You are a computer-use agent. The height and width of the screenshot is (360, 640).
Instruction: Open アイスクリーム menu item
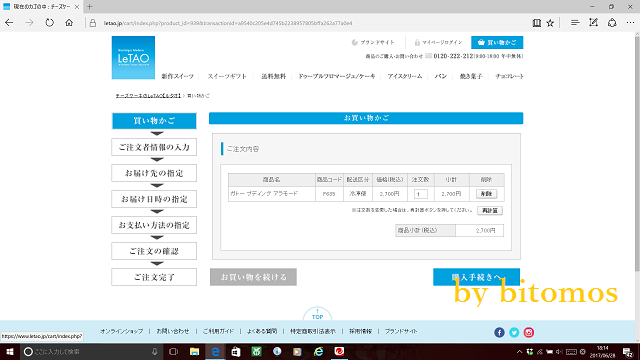coord(405,76)
